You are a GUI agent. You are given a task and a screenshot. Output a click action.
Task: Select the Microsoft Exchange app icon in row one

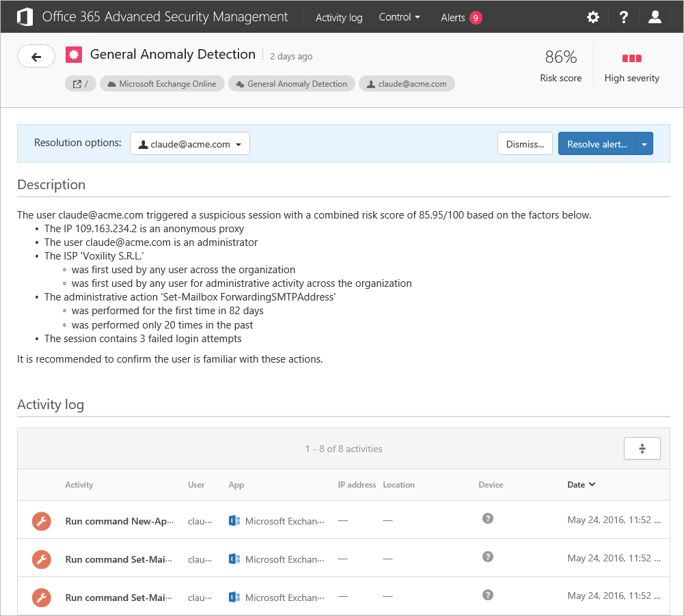(x=234, y=521)
